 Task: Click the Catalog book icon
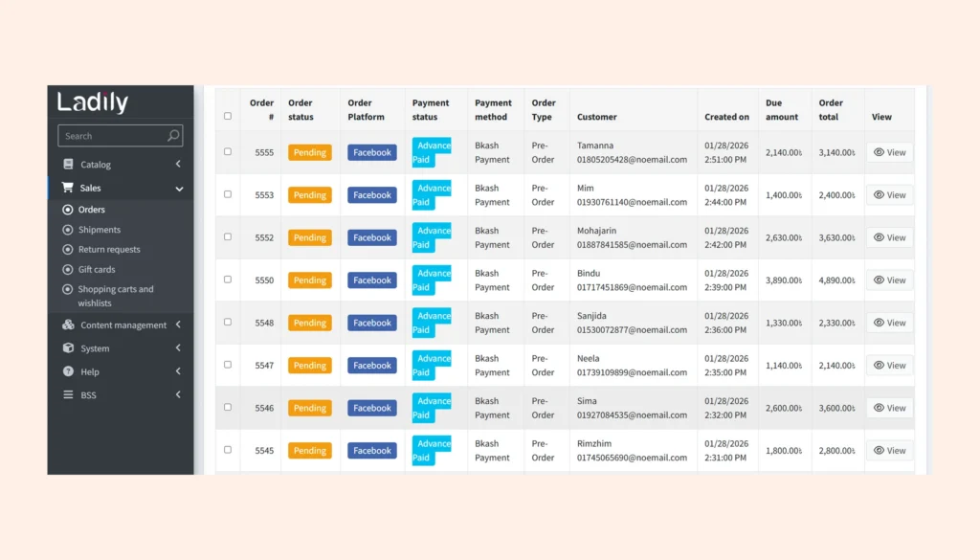(68, 165)
